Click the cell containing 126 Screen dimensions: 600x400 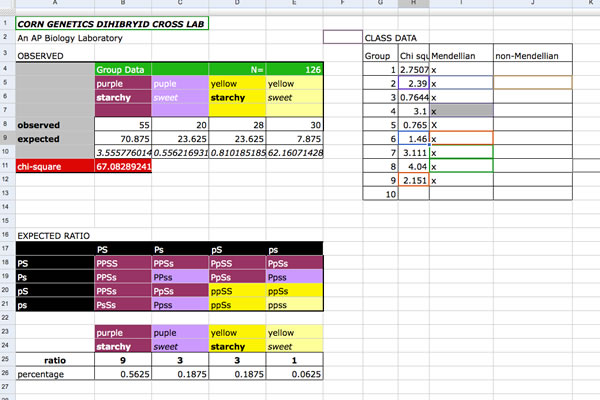click(x=294, y=70)
